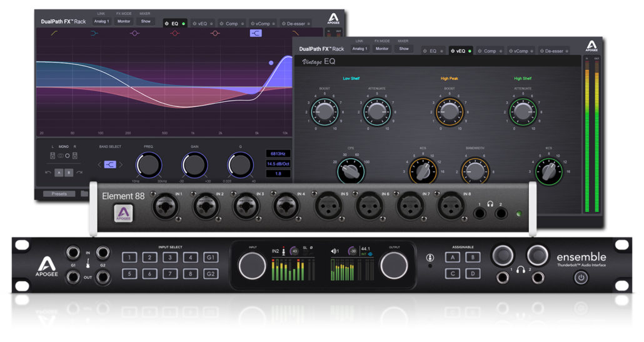644x342 pixels.
Task: Click the Low Shelf ATTENUATE knob
Action: [377, 112]
